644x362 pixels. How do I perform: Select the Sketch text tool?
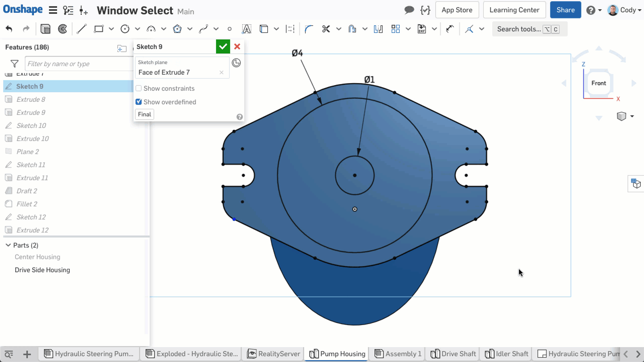[246, 29]
